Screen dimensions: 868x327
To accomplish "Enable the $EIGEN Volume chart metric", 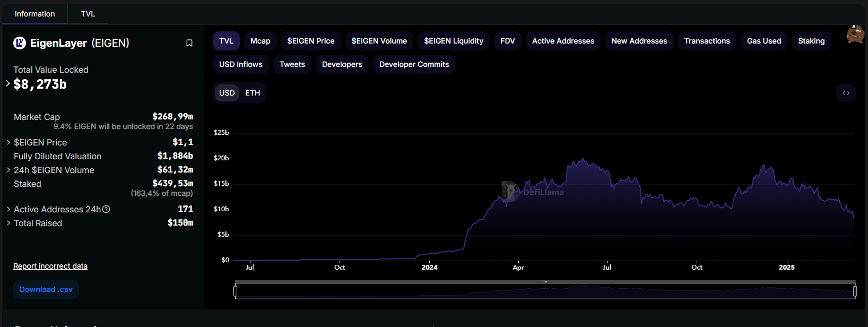I will pos(379,41).
